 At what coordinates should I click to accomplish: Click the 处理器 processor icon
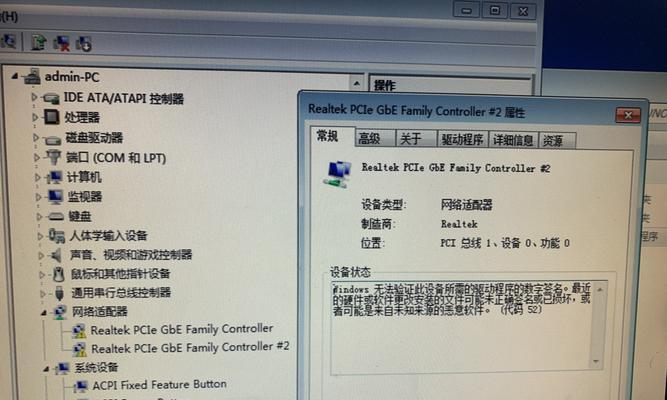(51, 117)
